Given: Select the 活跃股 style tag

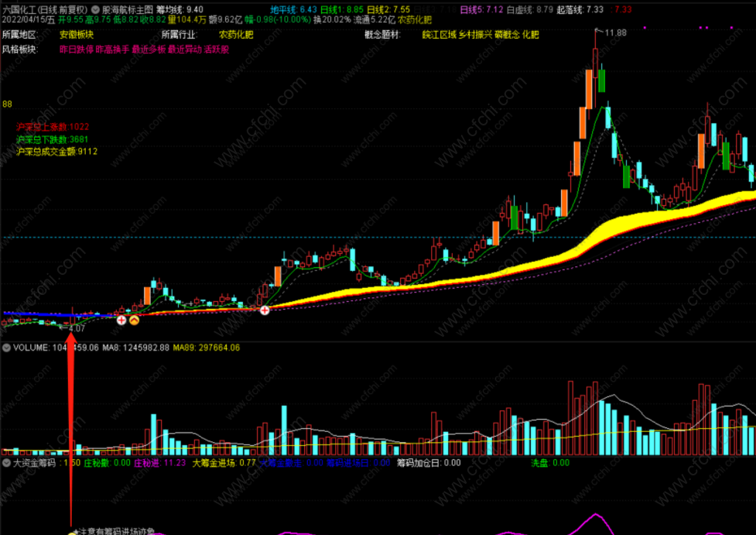Looking at the screenshot, I should [217, 49].
